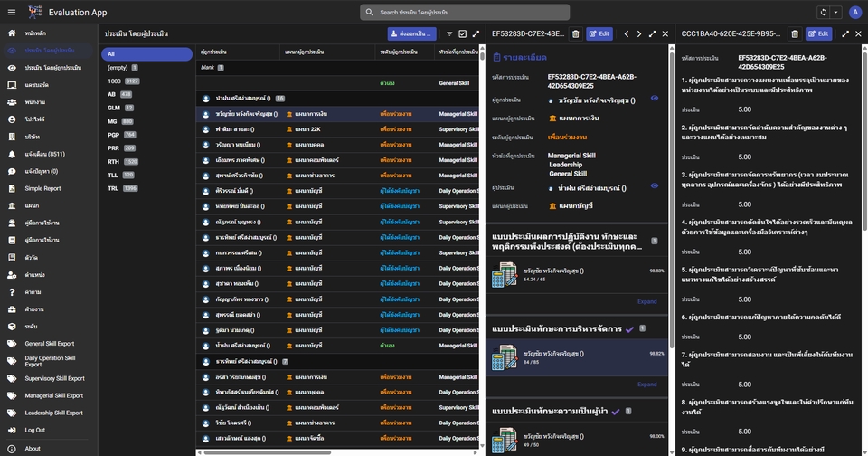Open the hamburger navigation menu
The image size is (868, 456).
click(x=11, y=12)
